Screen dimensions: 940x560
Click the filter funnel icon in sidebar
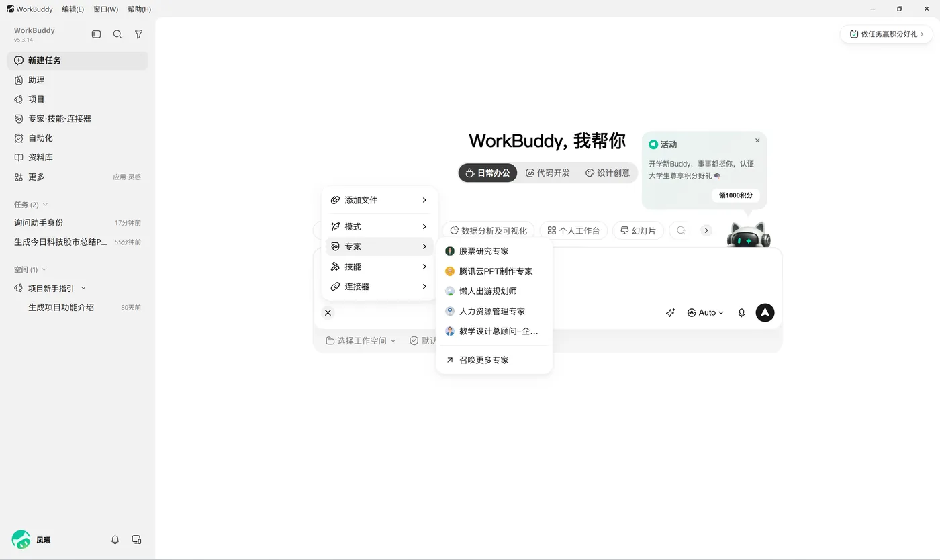(138, 34)
